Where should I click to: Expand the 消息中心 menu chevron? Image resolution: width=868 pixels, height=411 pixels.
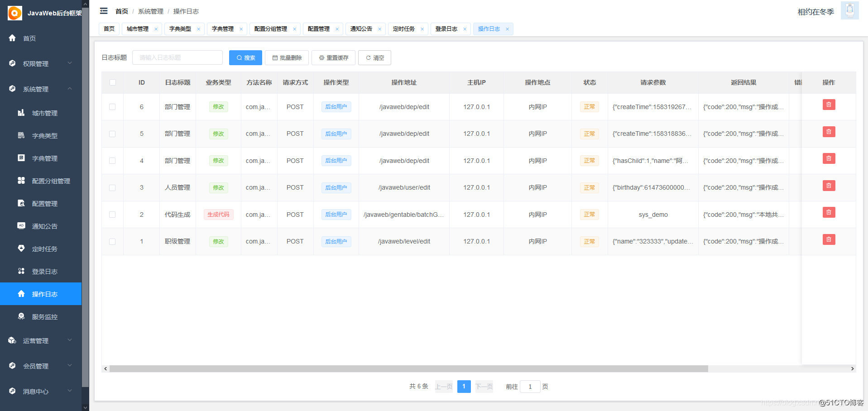[70, 391]
